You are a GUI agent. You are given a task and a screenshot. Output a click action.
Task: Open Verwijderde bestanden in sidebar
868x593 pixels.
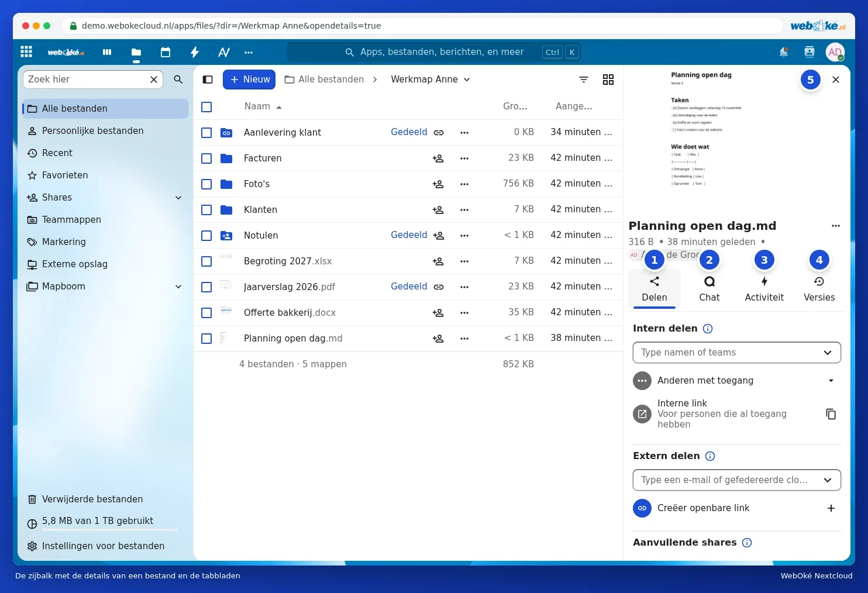tap(105, 499)
